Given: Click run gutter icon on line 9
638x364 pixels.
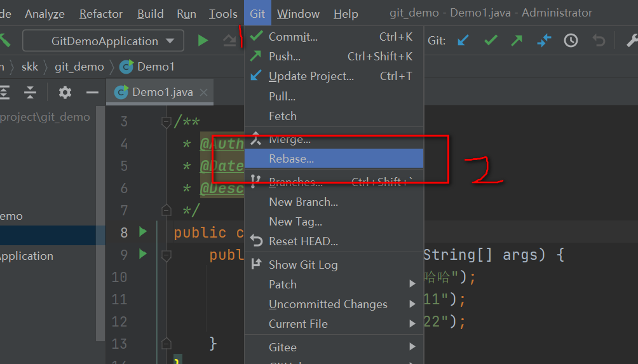Looking at the screenshot, I should coord(143,254).
